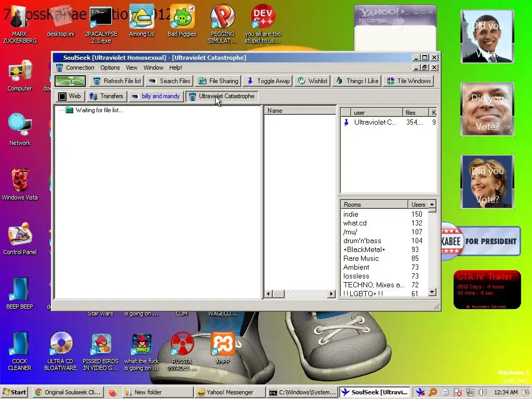Select the Network desktop icon
532x399 pixels.
[20, 130]
